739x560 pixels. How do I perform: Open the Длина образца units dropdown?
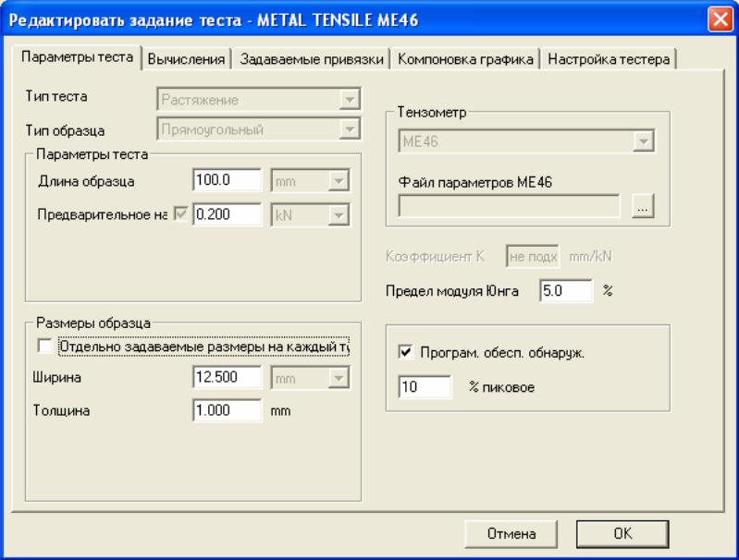coord(339,181)
